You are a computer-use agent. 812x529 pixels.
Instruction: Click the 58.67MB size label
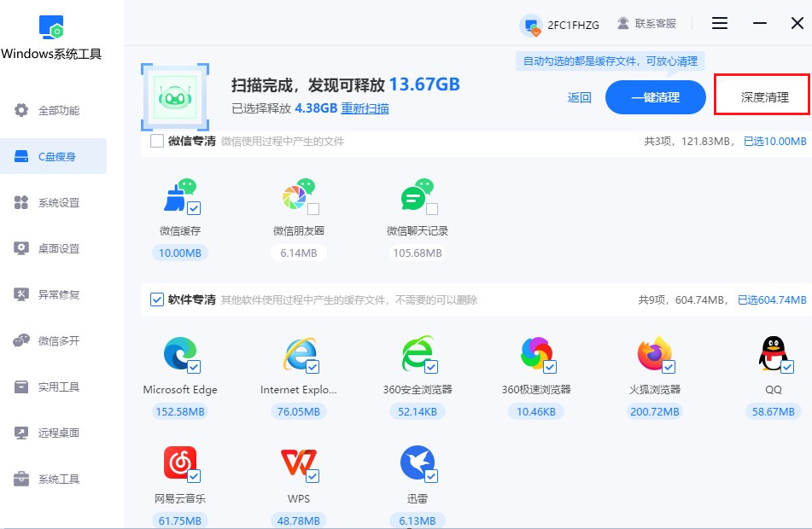(x=774, y=411)
